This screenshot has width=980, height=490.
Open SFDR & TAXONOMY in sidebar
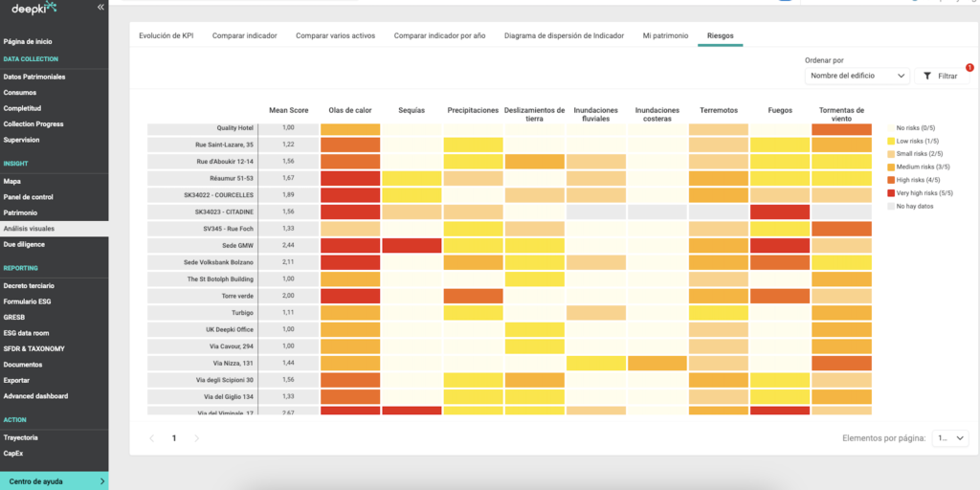pyautogui.click(x=33, y=348)
